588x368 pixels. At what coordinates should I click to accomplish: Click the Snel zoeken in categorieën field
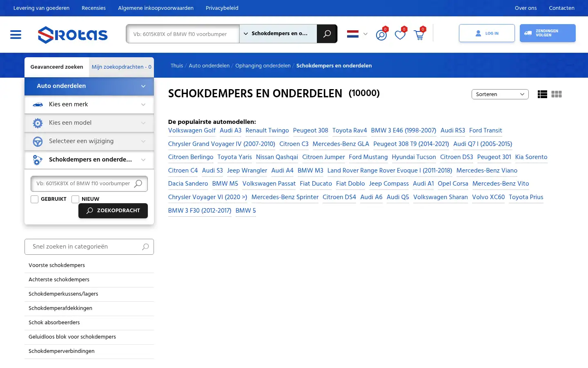coord(89,247)
